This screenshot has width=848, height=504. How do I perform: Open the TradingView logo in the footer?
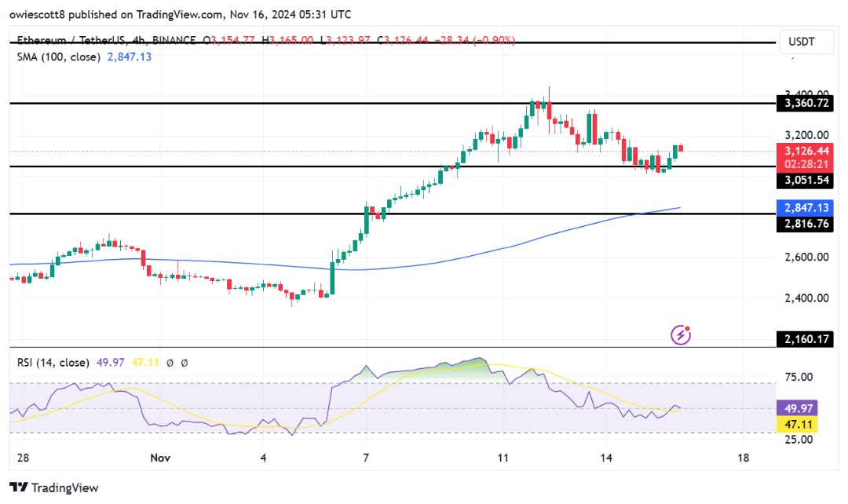tap(53, 488)
